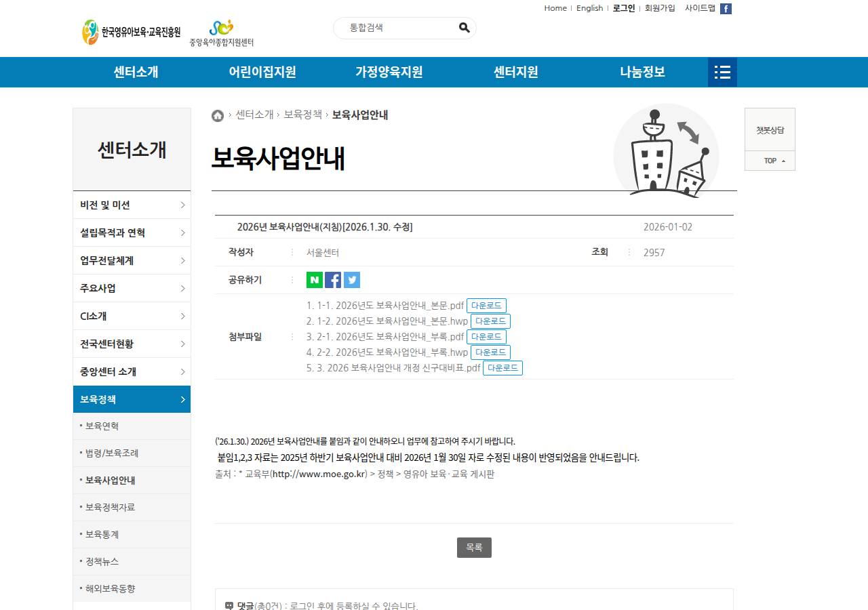
Task: Open 법령/보육조례 submenu item
Action: [x=132, y=453]
